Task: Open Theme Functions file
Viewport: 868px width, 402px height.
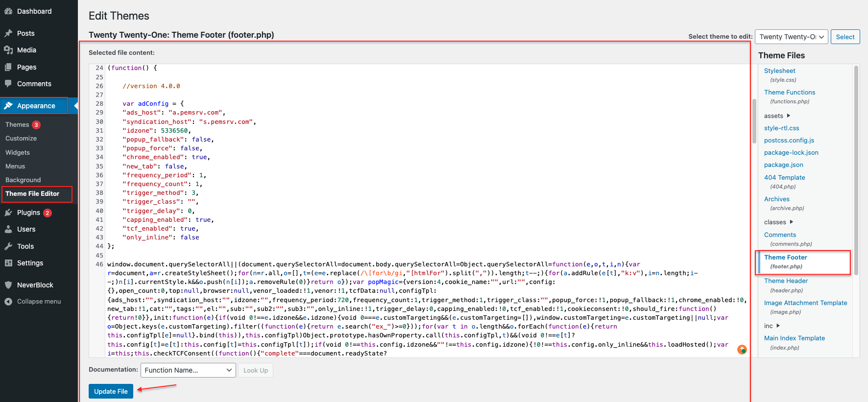Action: coord(790,93)
